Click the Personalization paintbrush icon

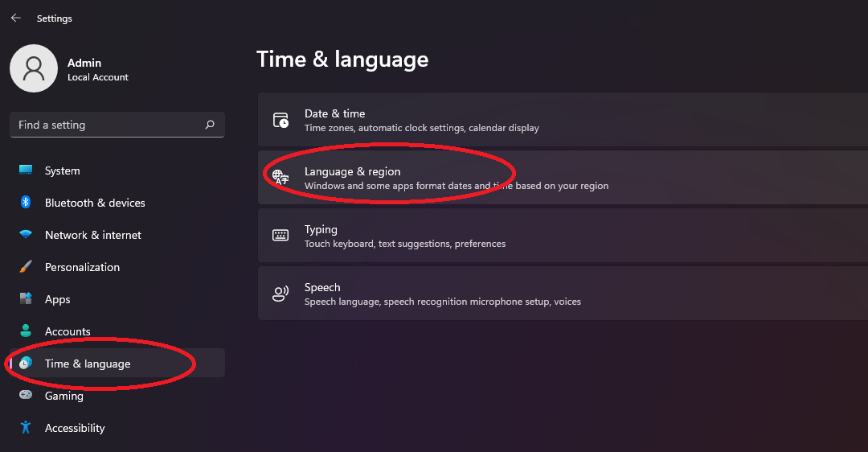pos(26,266)
